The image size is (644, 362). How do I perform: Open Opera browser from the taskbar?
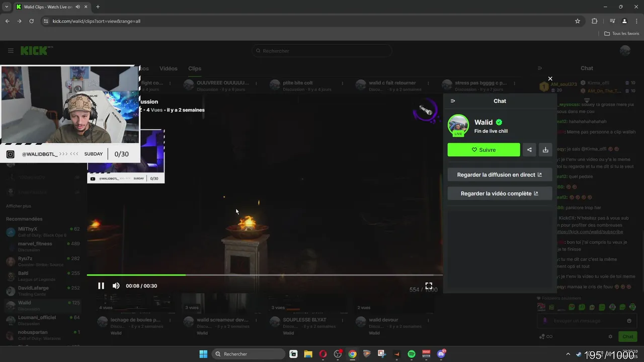coord(323,354)
